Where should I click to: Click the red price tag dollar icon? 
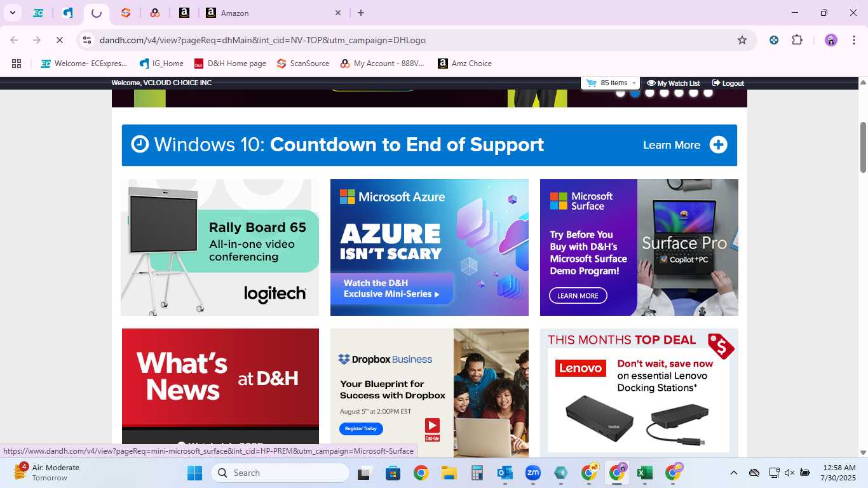click(x=721, y=346)
